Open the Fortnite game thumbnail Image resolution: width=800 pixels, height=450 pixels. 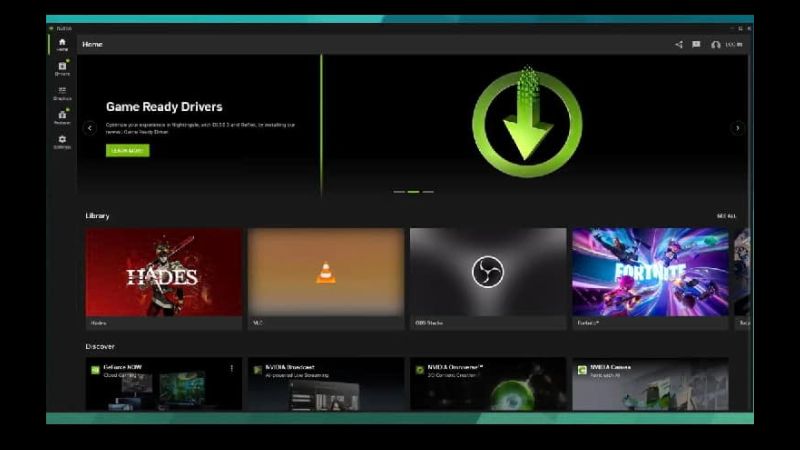pyautogui.click(x=650, y=272)
